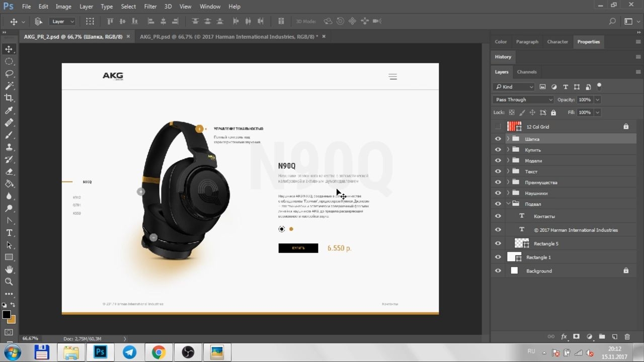Show the 12 Col Grid layer
644x362 pixels.
[498, 127]
